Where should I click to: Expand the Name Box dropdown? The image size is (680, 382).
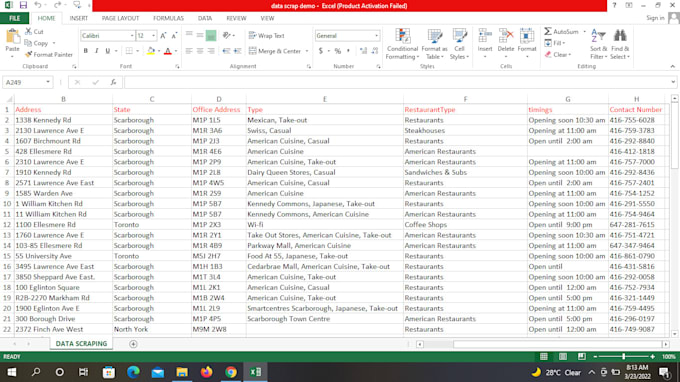(x=48, y=82)
